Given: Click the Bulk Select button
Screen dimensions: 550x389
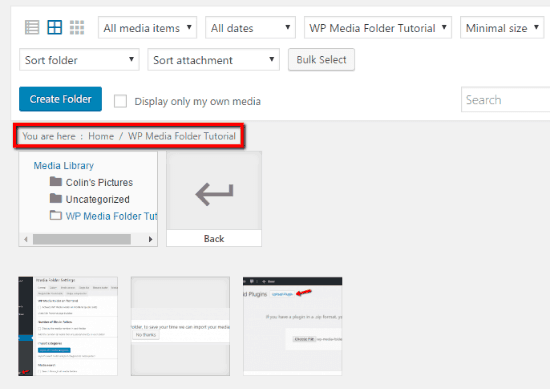Looking at the screenshot, I should click(321, 60).
